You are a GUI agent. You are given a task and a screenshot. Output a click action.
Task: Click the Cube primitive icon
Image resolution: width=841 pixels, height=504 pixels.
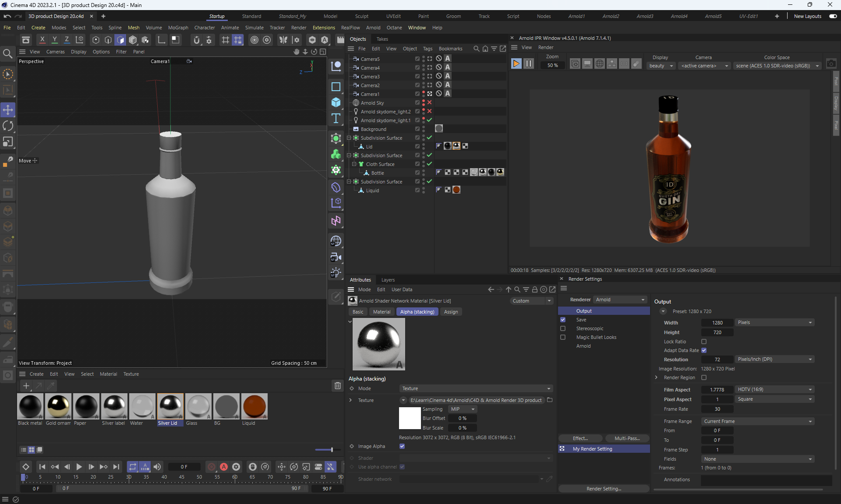click(x=336, y=102)
